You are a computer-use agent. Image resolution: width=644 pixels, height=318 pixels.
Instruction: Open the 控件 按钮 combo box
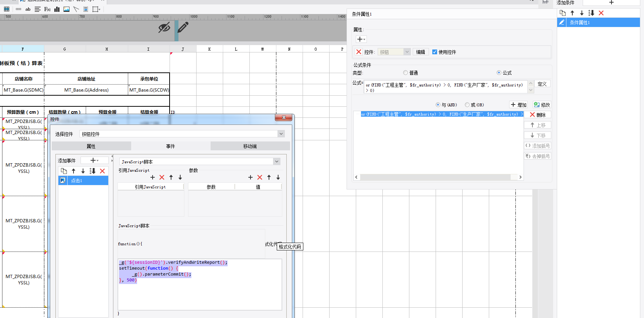pyautogui.click(x=394, y=52)
